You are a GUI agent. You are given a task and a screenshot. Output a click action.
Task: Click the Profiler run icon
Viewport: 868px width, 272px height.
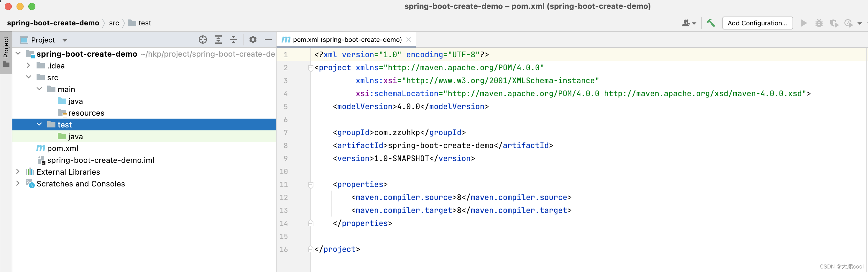(x=849, y=23)
